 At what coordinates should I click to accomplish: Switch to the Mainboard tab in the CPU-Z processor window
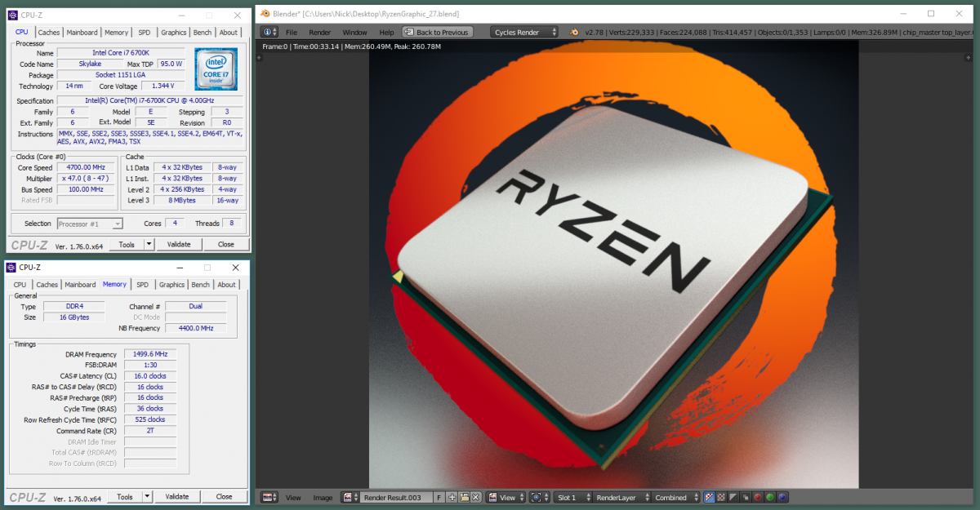point(82,33)
